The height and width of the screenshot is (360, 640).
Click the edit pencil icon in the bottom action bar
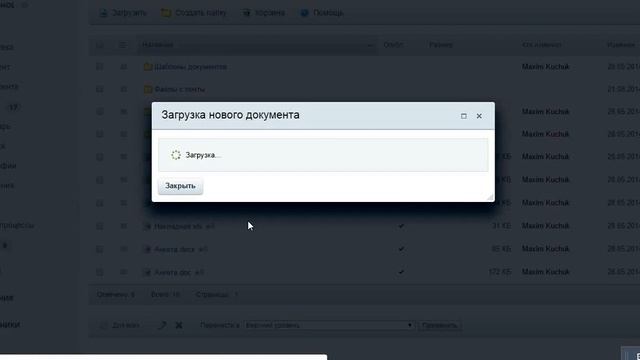162,325
